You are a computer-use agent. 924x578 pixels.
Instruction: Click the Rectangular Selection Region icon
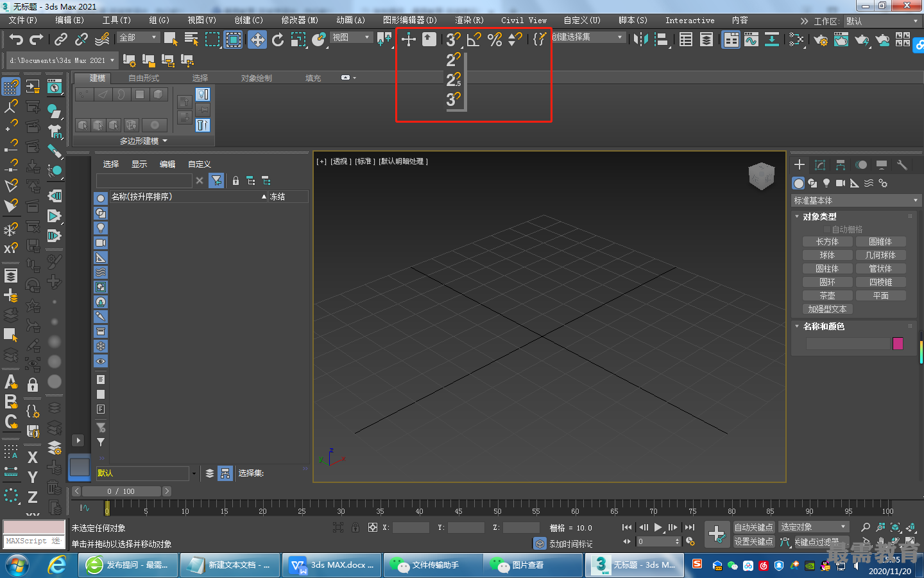[212, 40]
